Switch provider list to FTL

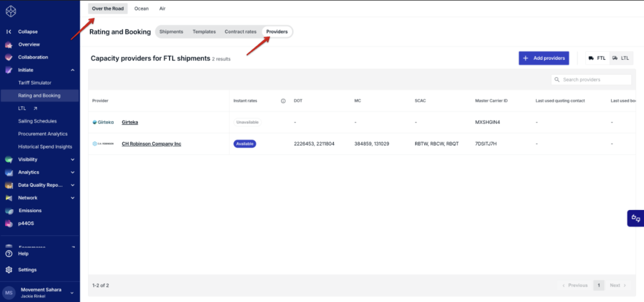[x=598, y=58]
